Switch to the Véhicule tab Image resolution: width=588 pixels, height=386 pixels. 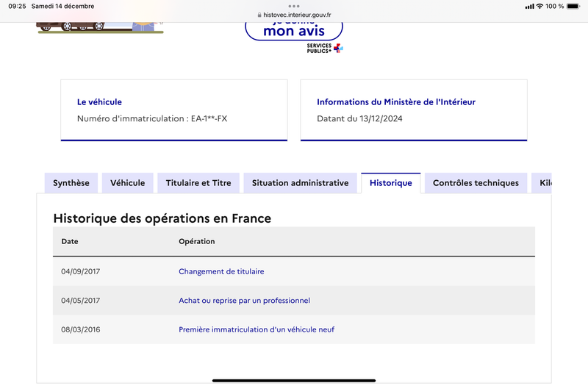tap(127, 183)
